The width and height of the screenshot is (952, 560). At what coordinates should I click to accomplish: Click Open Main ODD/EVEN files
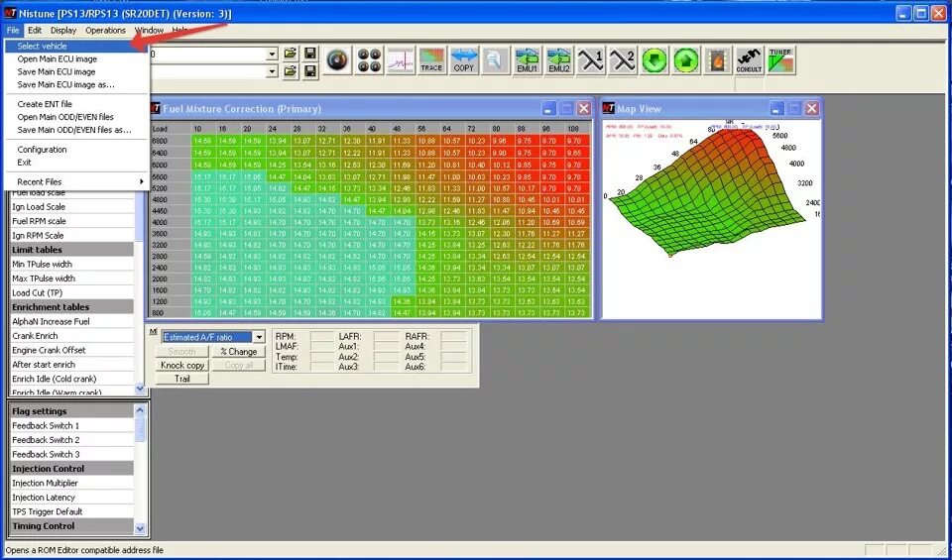[77, 117]
